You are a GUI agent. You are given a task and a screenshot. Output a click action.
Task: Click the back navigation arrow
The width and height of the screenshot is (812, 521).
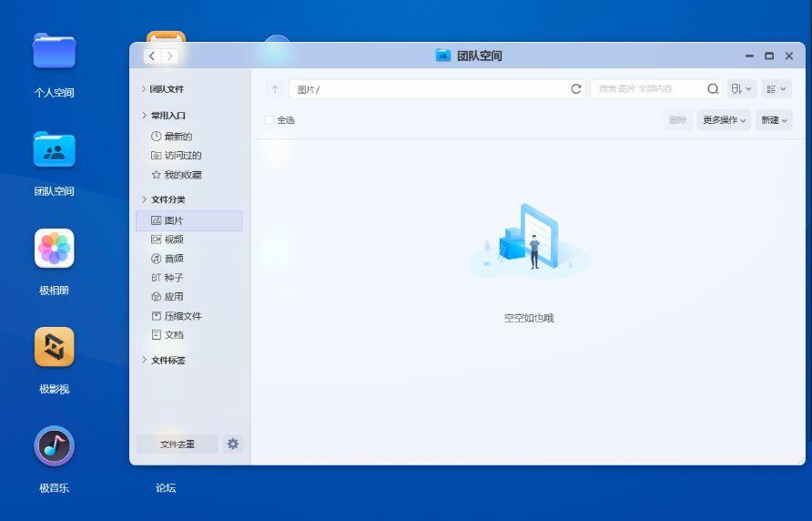151,56
